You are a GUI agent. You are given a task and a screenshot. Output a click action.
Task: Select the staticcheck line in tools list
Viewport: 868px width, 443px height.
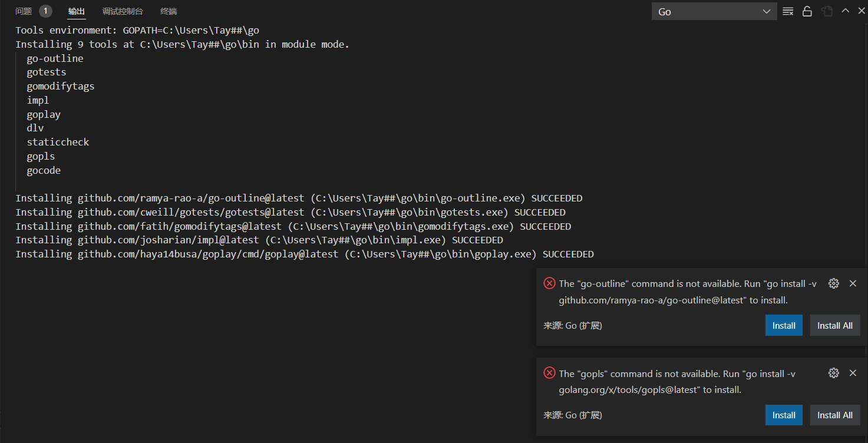tap(58, 142)
